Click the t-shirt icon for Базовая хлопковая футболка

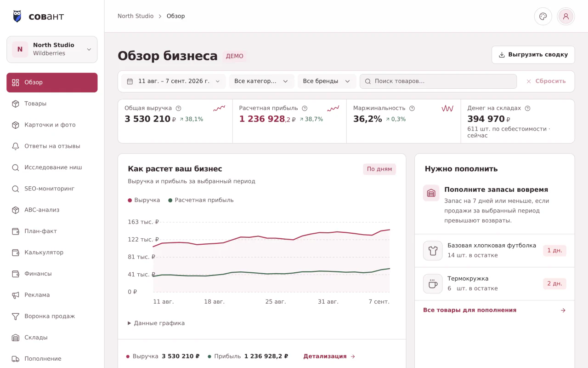(x=433, y=251)
